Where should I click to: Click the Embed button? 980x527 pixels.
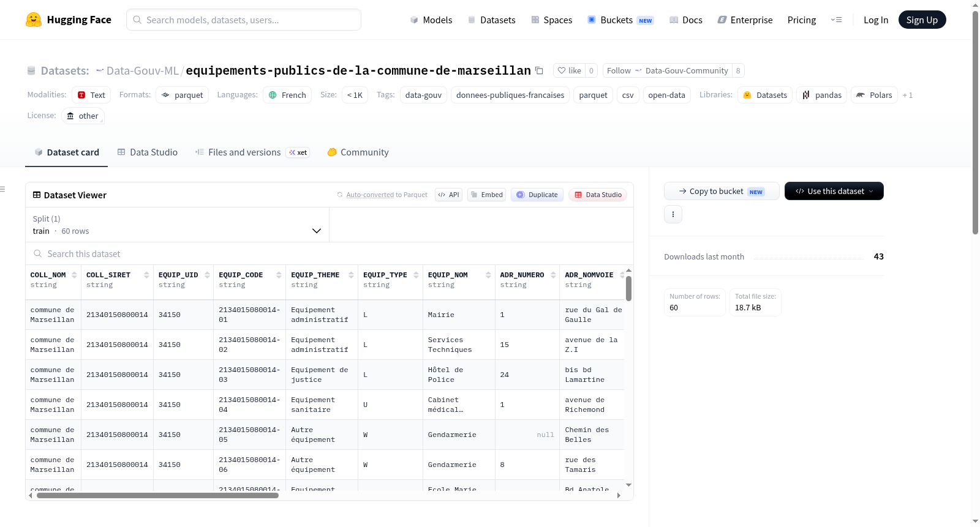click(x=487, y=195)
